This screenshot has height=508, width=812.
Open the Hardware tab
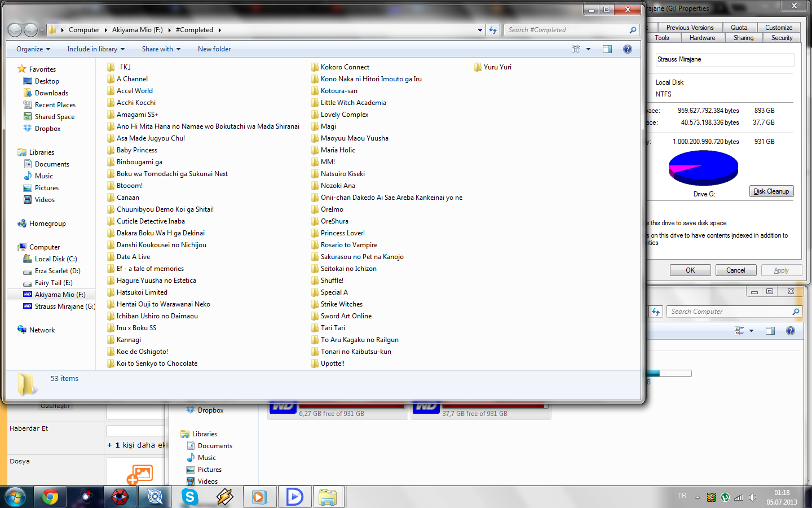tap(702, 38)
